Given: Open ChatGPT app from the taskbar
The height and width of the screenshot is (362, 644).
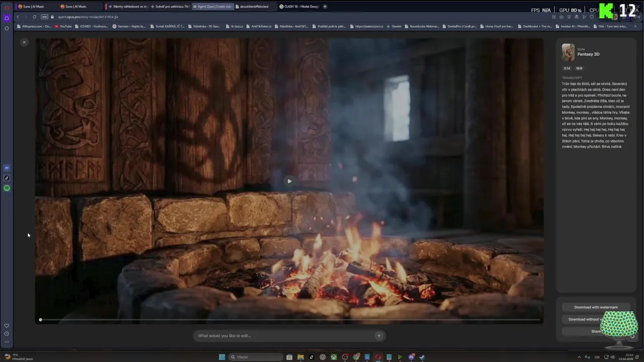Looking at the screenshot, I should point(323,357).
